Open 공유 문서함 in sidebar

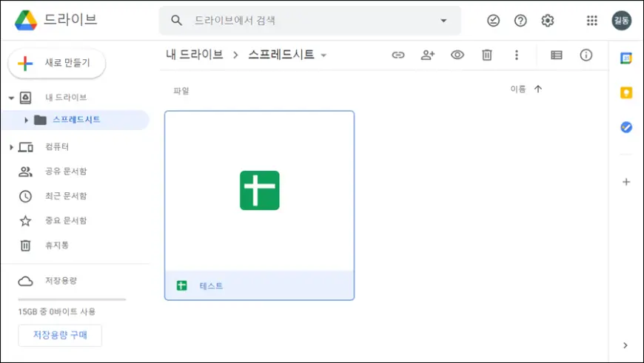click(x=65, y=172)
